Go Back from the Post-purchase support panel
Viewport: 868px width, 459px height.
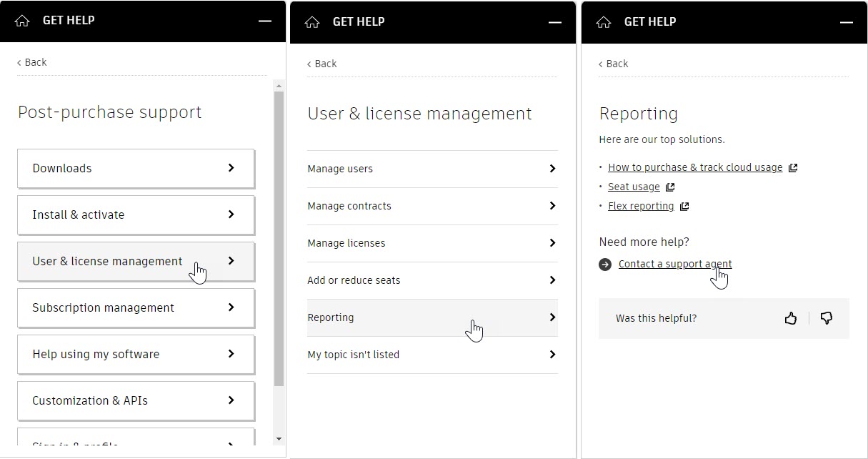(32, 62)
